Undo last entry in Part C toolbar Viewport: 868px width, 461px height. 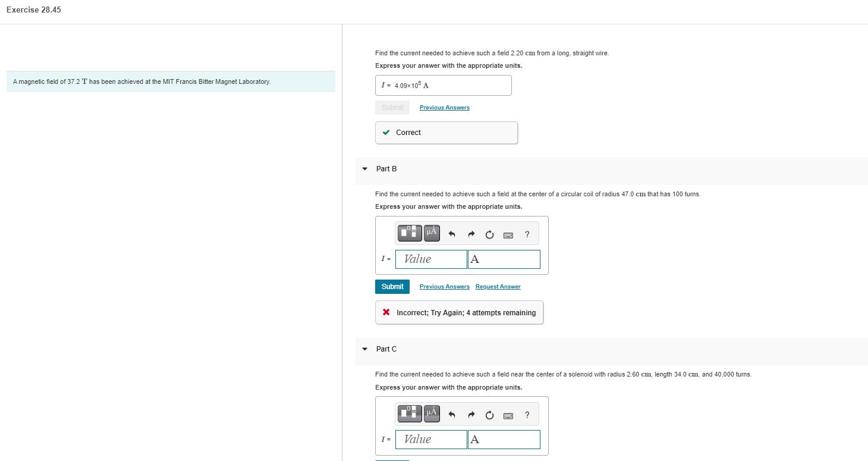click(451, 415)
